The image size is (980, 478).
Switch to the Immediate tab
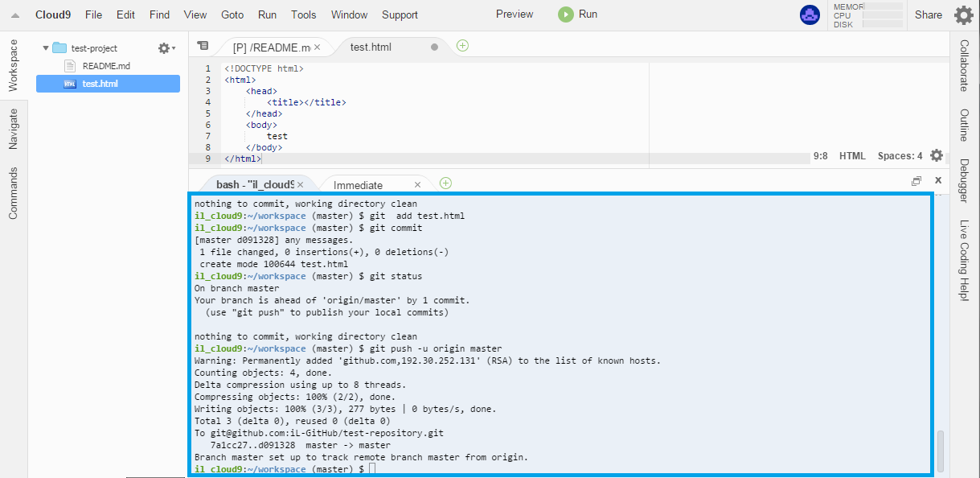click(358, 185)
